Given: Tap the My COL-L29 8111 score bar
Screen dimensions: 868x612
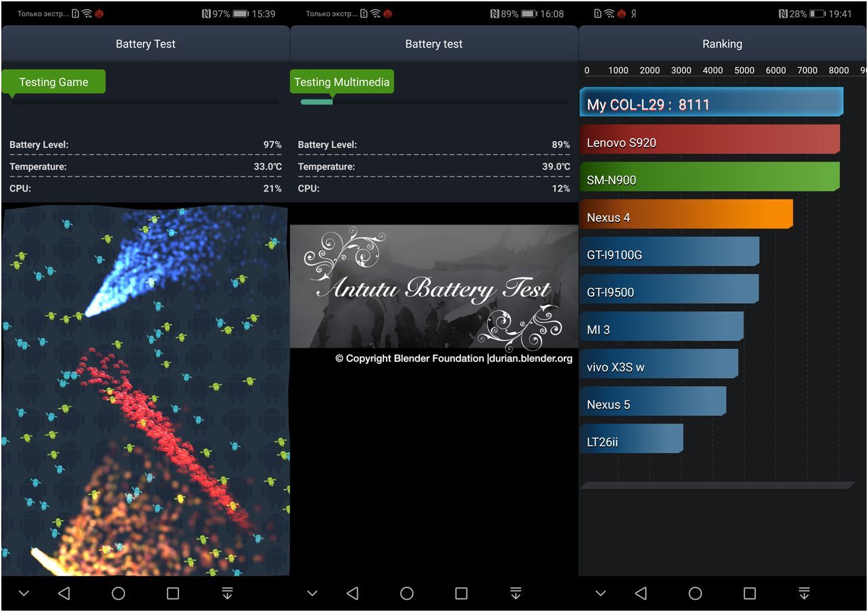Looking at the screenshot, I should pos(710,104).
